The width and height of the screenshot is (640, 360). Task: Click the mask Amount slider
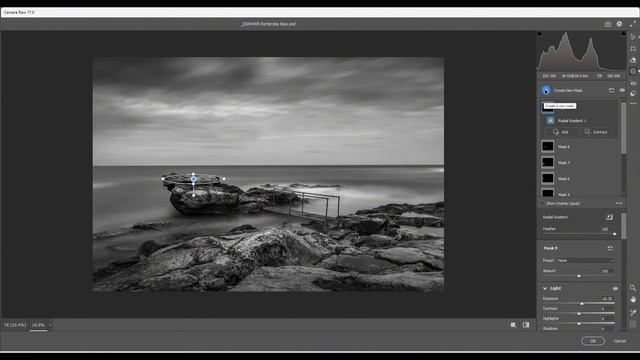click(x=579, y=276)
